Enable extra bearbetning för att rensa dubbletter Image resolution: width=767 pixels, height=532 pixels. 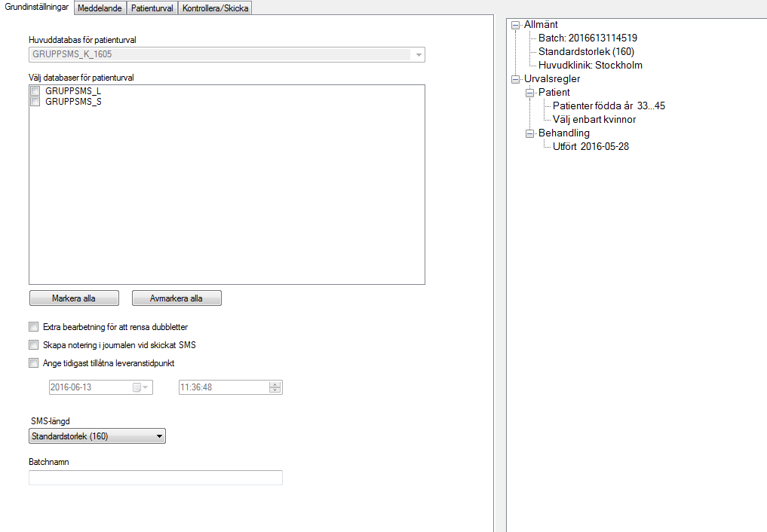click(33, 327)
